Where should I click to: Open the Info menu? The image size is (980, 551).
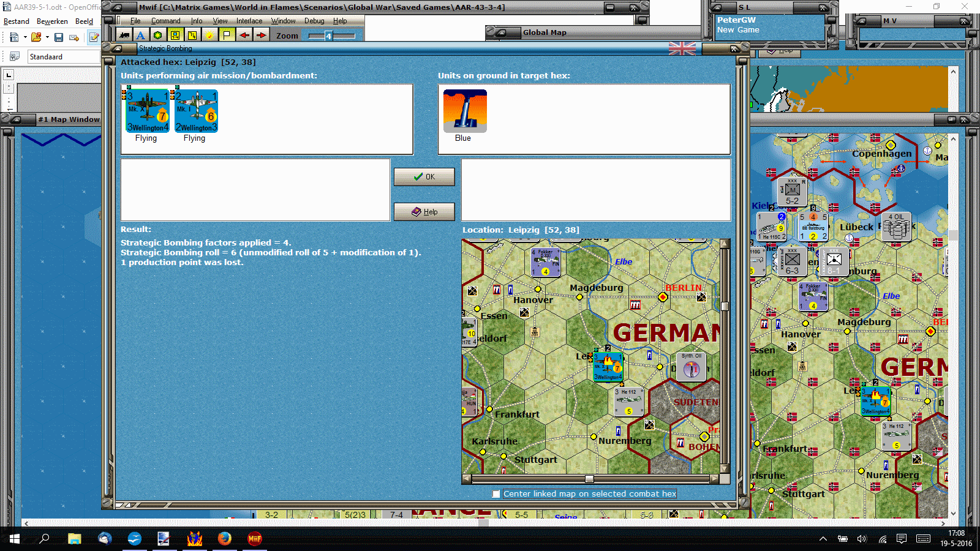point(196,21)
